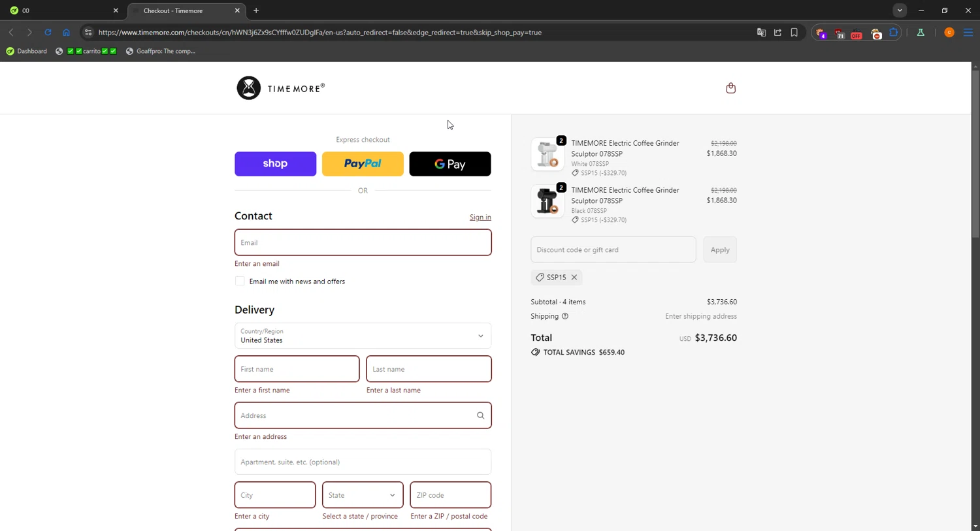This screenshot has height=531, width=980.
Task: Click the Sign in link
Action: [x=480, y=217]
